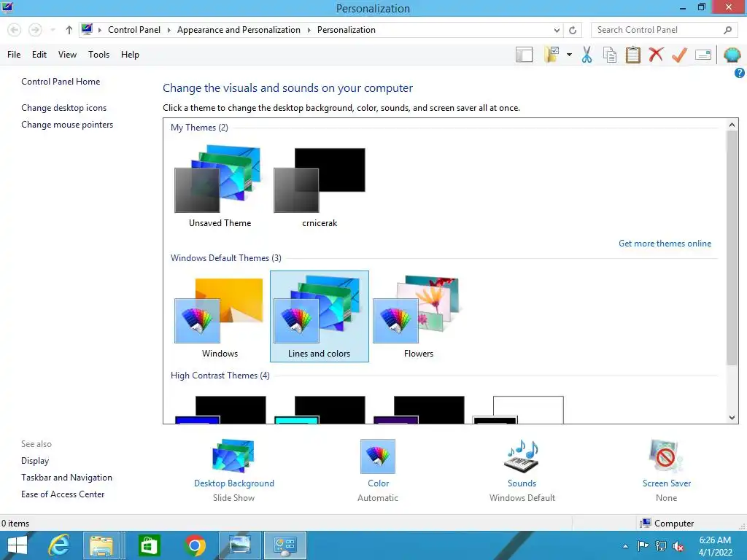Screen dimensions: 747x560
Task: Open File Explorer from taskbar
Action: (102, 545)
